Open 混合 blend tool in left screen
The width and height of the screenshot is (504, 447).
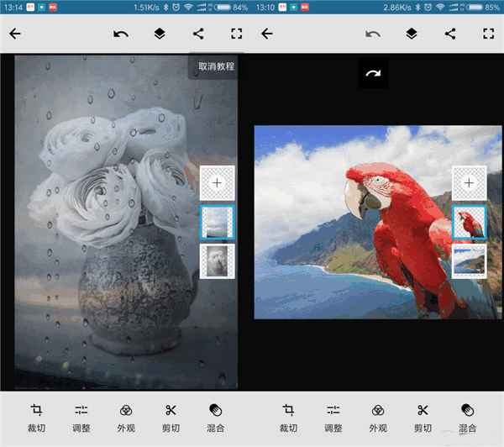(x=216, y=418)
